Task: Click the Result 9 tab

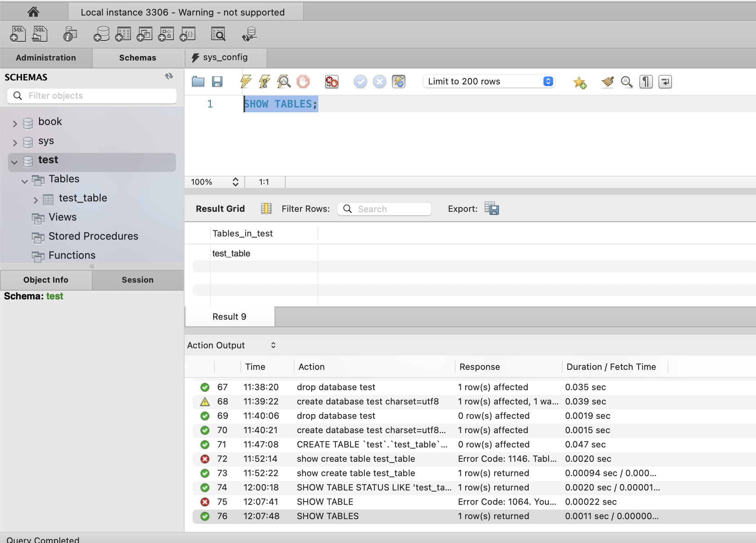Action: point(230,317)
